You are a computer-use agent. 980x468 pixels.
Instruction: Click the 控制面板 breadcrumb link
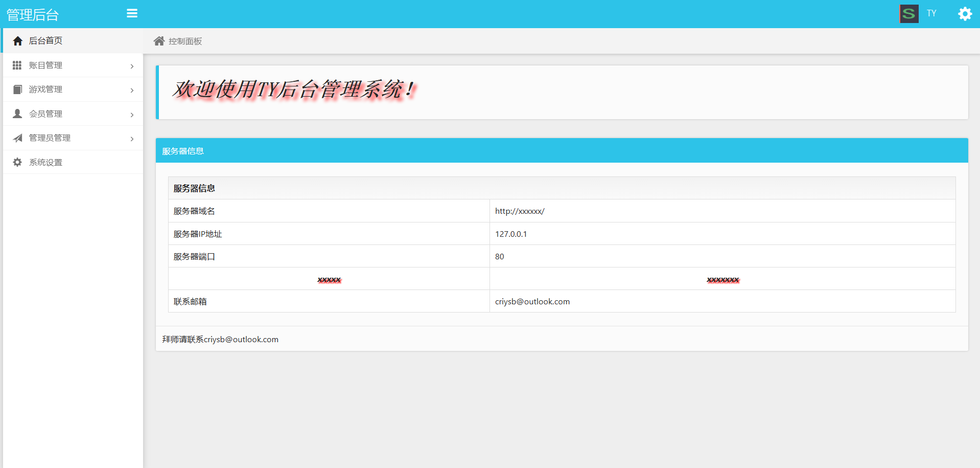pyautogui.click(x=185, y=41)
